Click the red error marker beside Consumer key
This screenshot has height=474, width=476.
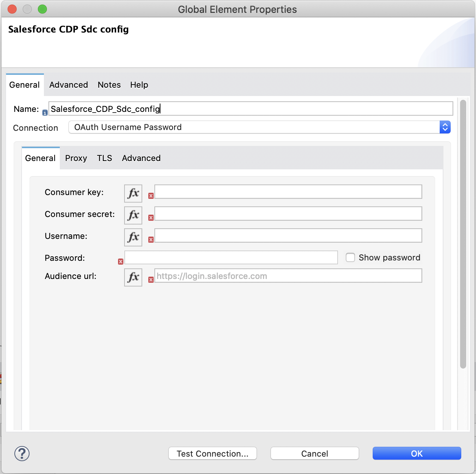(x=151, y=196)
